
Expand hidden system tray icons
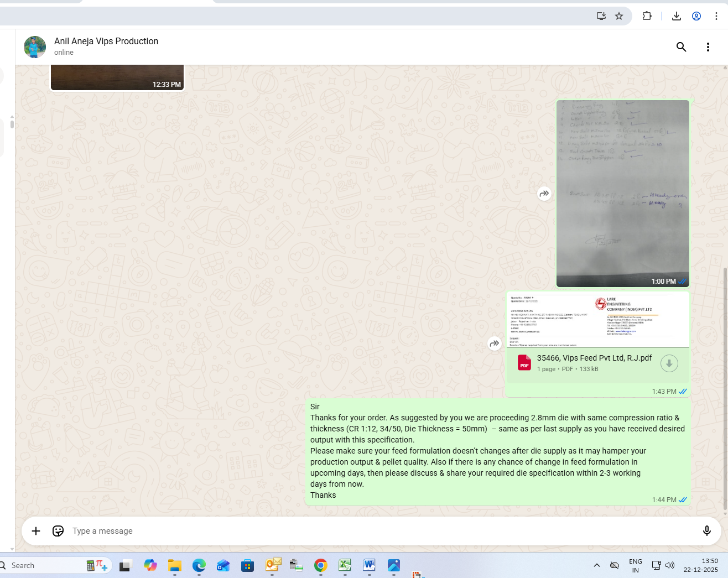coord(596,565)
